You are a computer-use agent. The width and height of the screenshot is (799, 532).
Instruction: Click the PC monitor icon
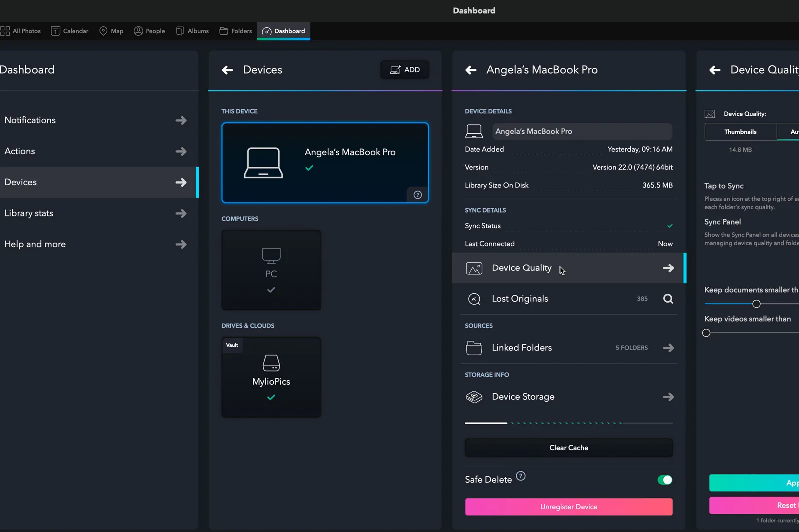[271, 256]
